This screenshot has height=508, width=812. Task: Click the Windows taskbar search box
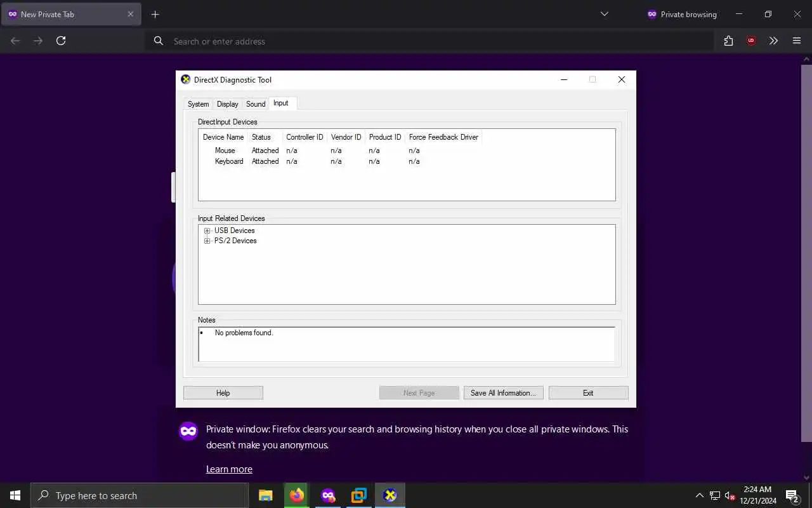[x=140, y=495]
